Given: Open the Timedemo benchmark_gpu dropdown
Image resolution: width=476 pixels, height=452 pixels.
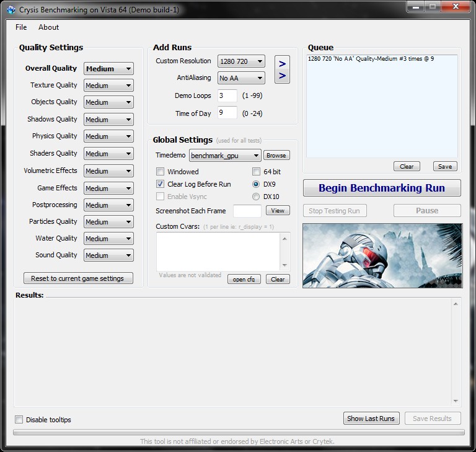Looking at the screenshot, I should [x=225, y=156].
